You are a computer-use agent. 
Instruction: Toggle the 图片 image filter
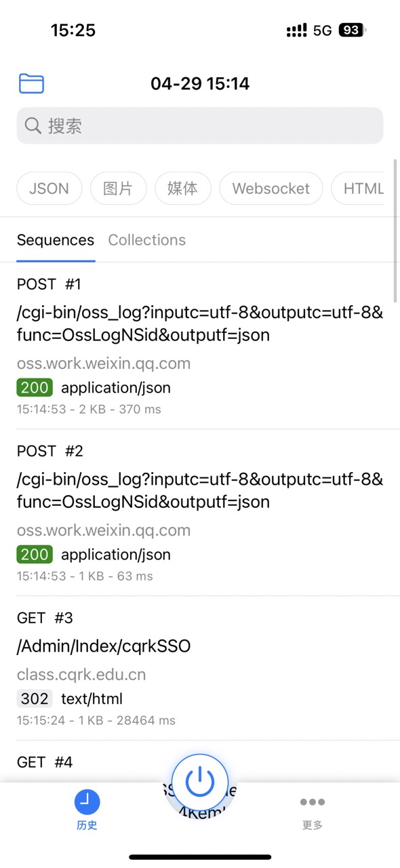click(118, 188)
